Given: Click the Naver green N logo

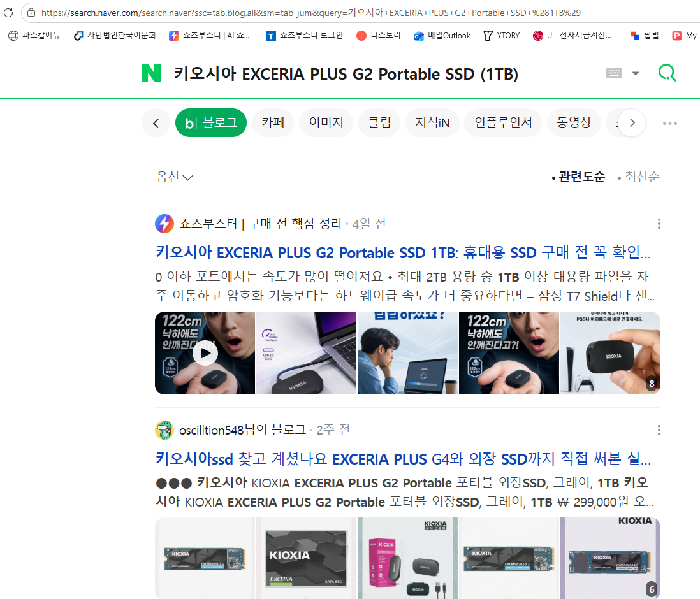Looking at the screenshot, I should pos(151,73).
